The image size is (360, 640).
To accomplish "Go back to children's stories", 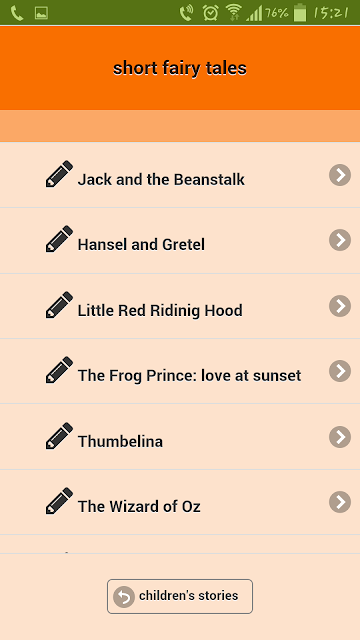I will click(x=180, y=596).
